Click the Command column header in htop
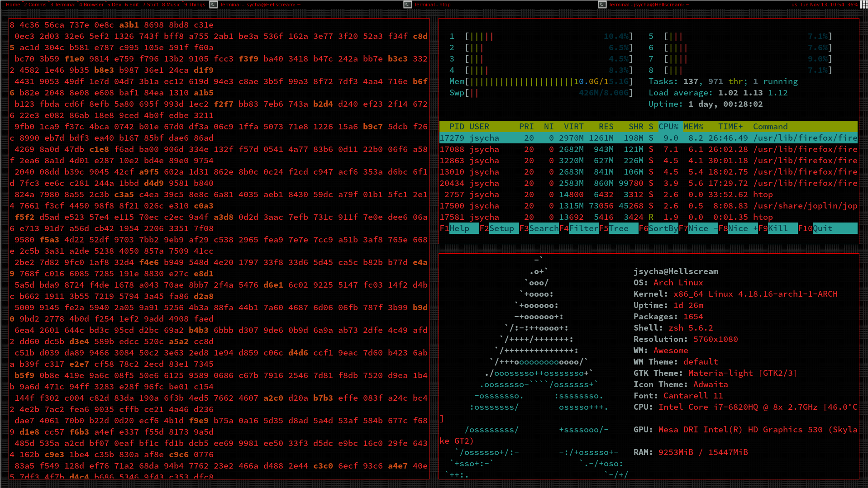The width and height of the screenshot is (868, 488). (770, 127)
